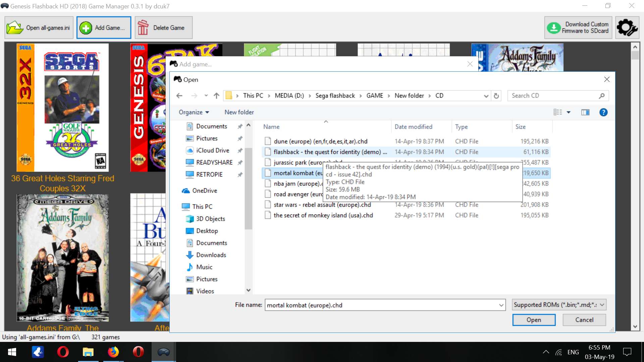Viewport: 644px width, 362px height.
Task: Click Download Custom Firmware to SDcard button
Action: coord(578,28)
